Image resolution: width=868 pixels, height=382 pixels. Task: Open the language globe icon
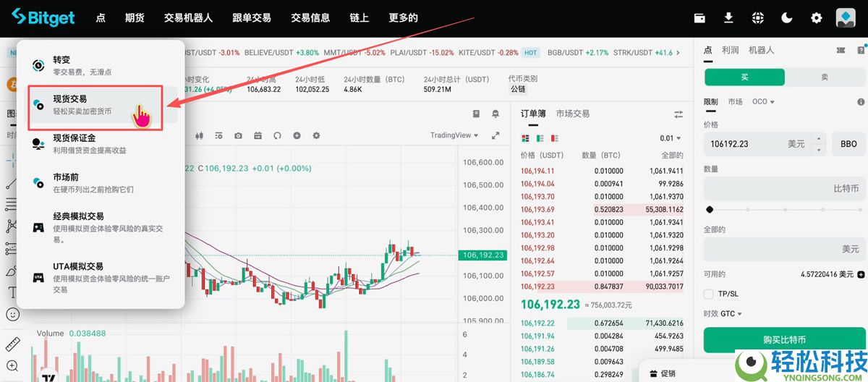point(757,18)
